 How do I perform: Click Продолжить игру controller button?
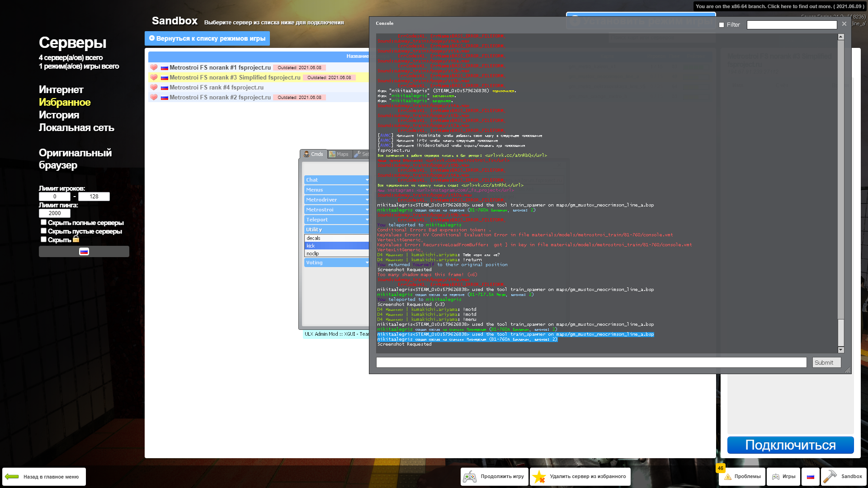[495, 477]
